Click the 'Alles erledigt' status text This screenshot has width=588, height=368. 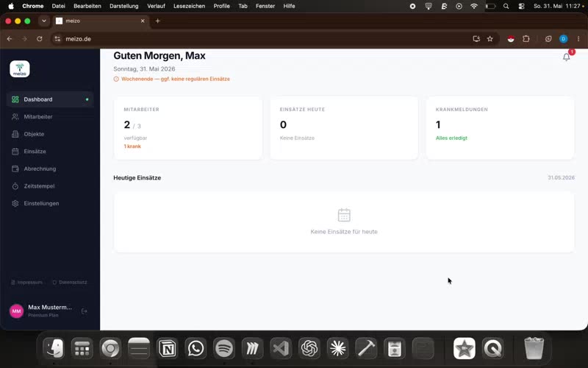click(451, 138)
